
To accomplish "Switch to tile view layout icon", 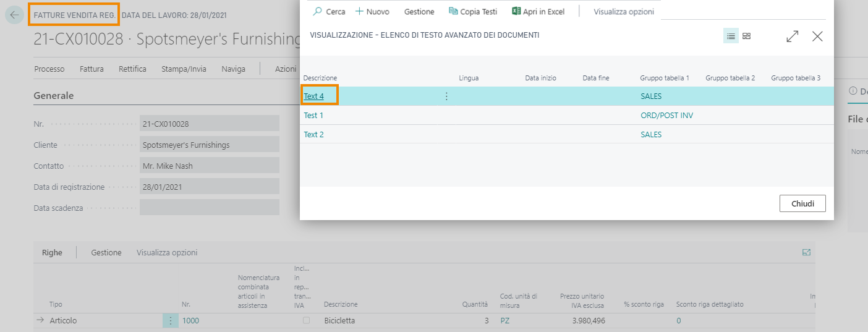I will coord(747,36).
